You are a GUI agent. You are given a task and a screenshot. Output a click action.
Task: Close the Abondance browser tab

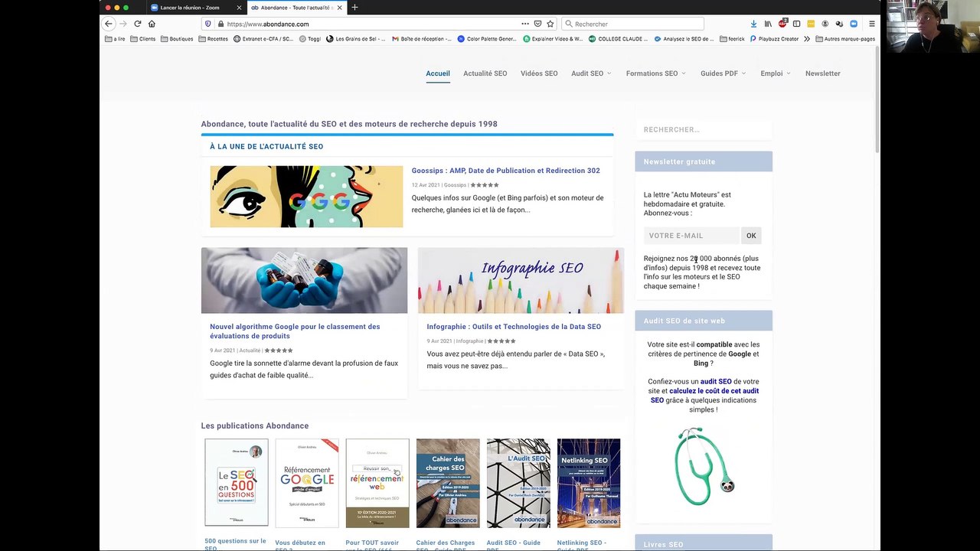(338, 7)
